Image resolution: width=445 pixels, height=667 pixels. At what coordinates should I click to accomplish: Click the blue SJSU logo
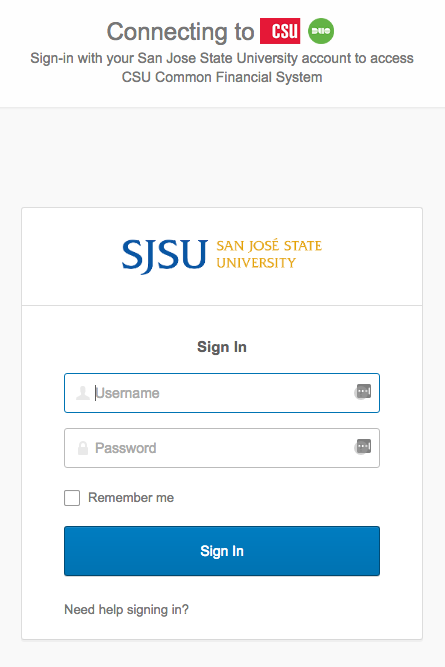165,255
